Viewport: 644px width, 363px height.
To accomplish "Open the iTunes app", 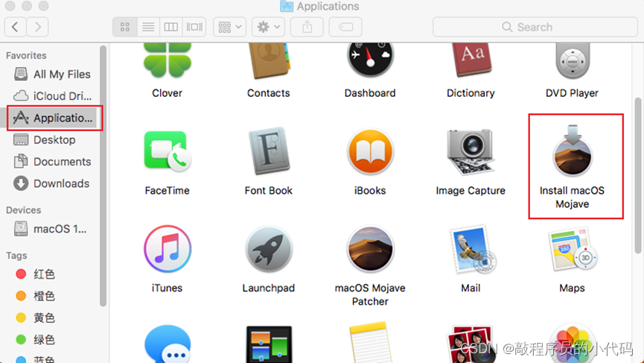I will (168, 249).
